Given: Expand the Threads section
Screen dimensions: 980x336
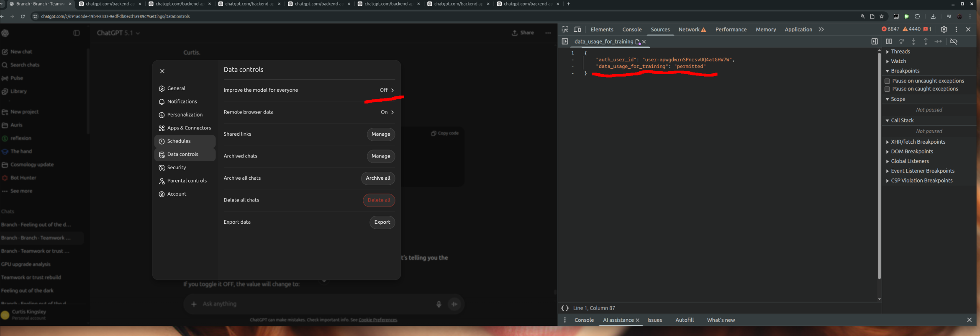Looking at the screenshot, I should pyautogui.click(x=900, y=52).
